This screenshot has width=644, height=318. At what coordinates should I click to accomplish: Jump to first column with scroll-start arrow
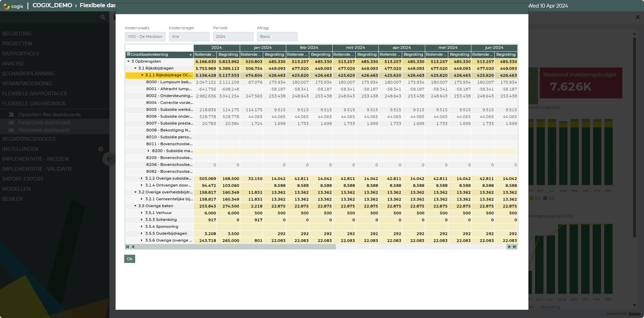coord(128,247)
